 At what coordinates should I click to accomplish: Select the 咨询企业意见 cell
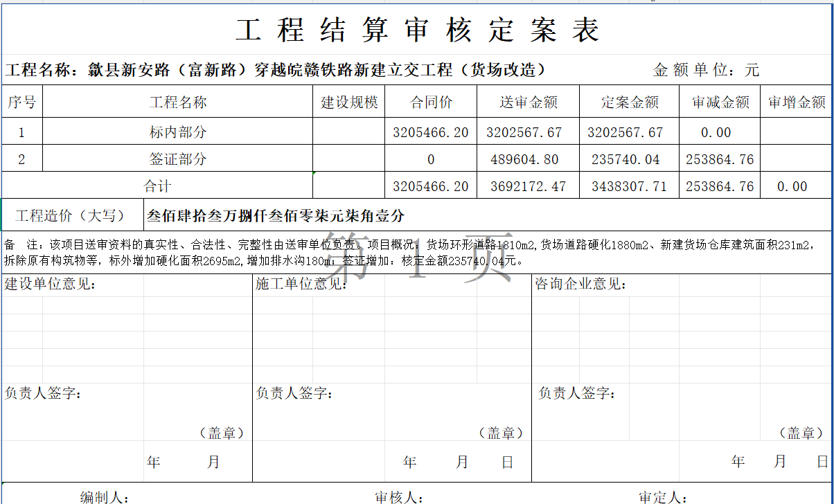[581, 284]
